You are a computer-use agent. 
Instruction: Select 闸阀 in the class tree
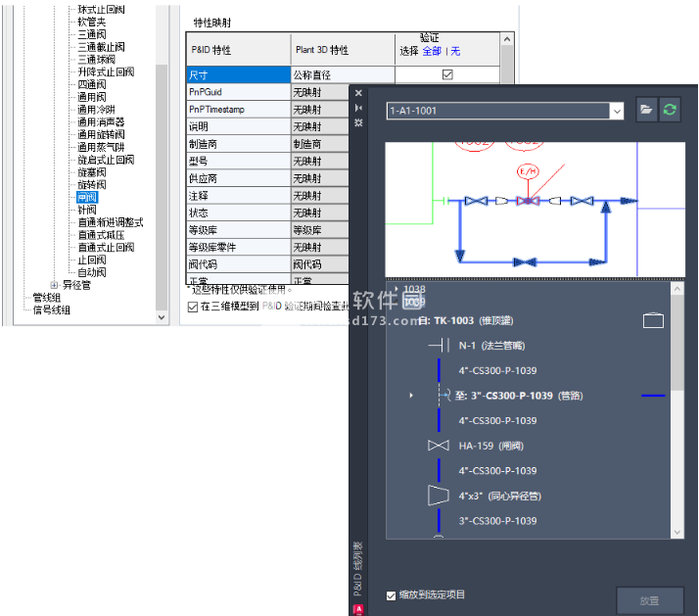coord(87,197)
